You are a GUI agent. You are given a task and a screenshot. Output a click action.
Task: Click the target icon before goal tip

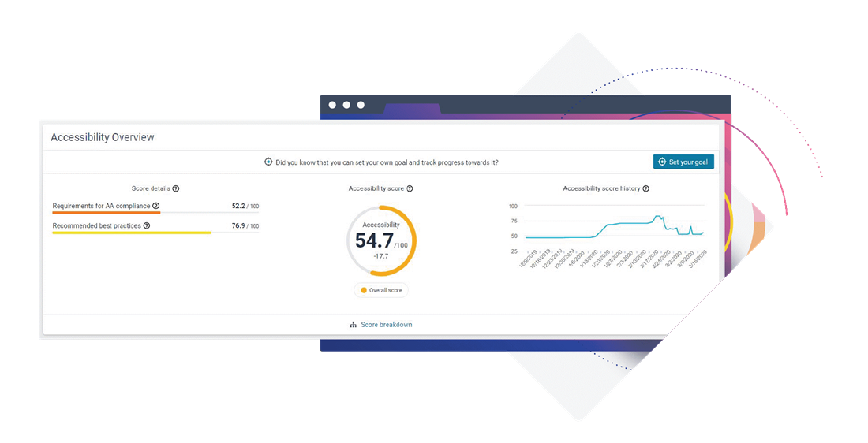[x=268, y=162]
